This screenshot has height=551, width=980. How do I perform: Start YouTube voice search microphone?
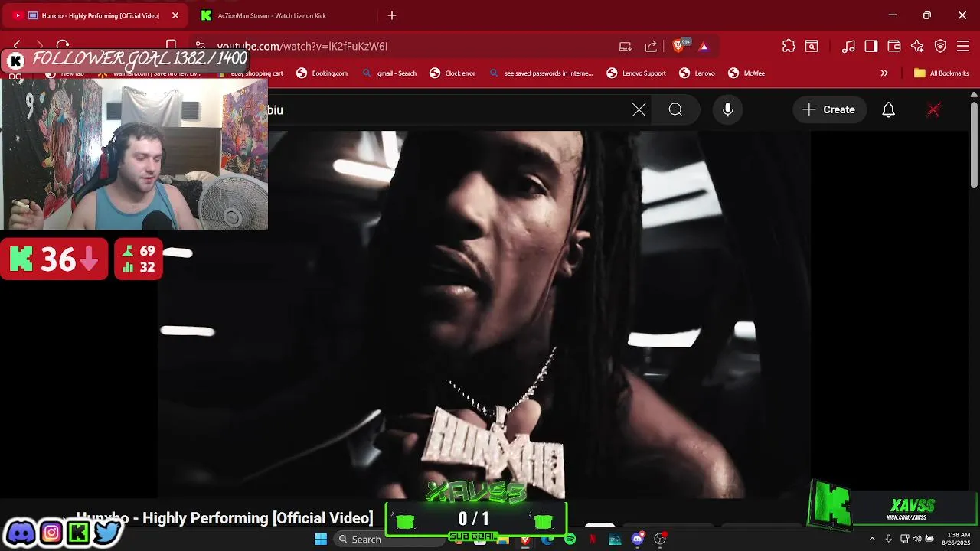(x=727, y=110)
